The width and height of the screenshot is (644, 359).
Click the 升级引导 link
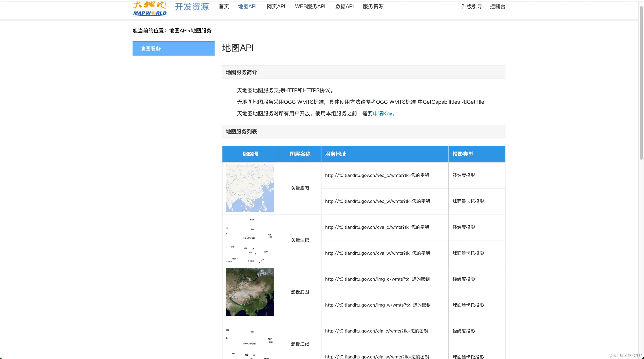(x=471, y=7)
